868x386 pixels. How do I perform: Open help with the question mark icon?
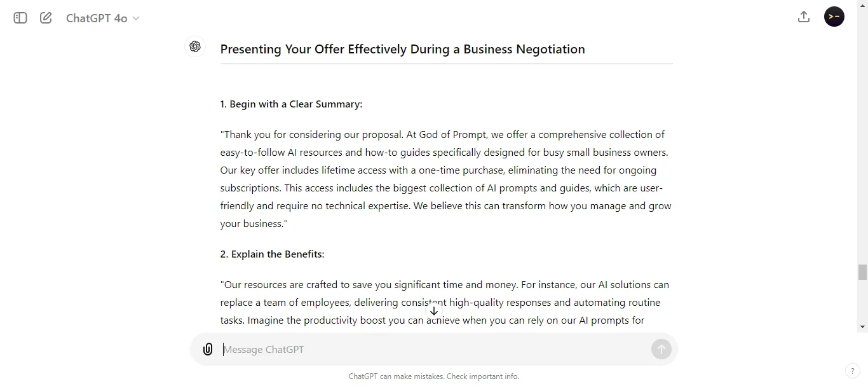[x=852, y=371]
